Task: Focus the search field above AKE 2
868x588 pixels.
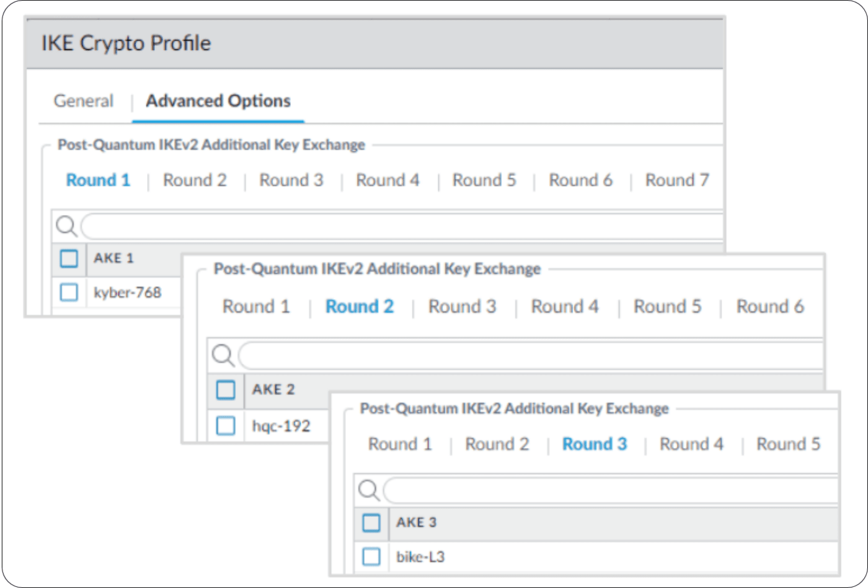Action: pyautogui.click(x=531, y=356)
